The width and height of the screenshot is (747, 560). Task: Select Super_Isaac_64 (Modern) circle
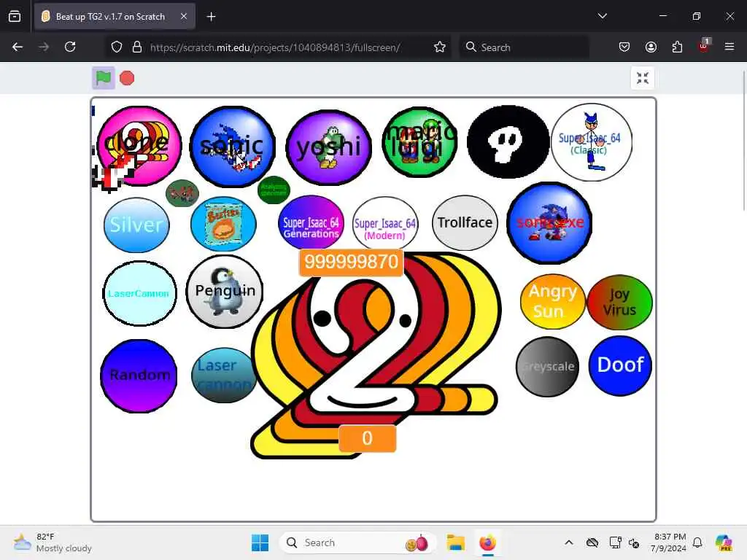[385, 223]
